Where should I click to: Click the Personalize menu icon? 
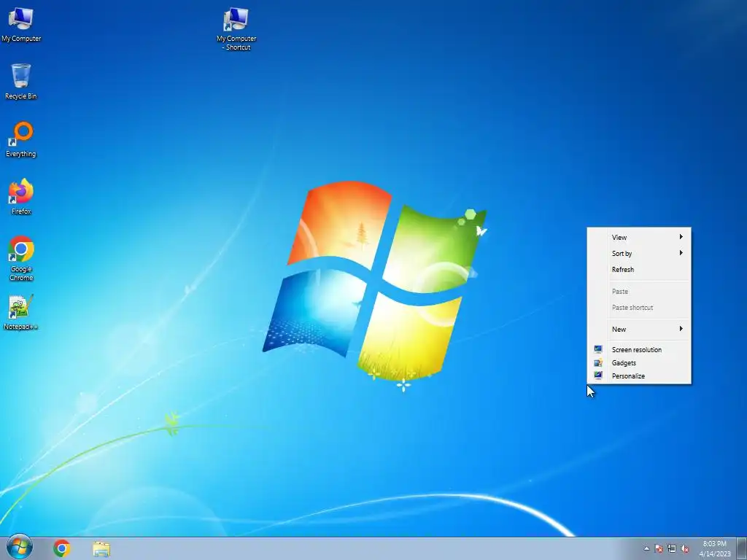pos(598,376)
